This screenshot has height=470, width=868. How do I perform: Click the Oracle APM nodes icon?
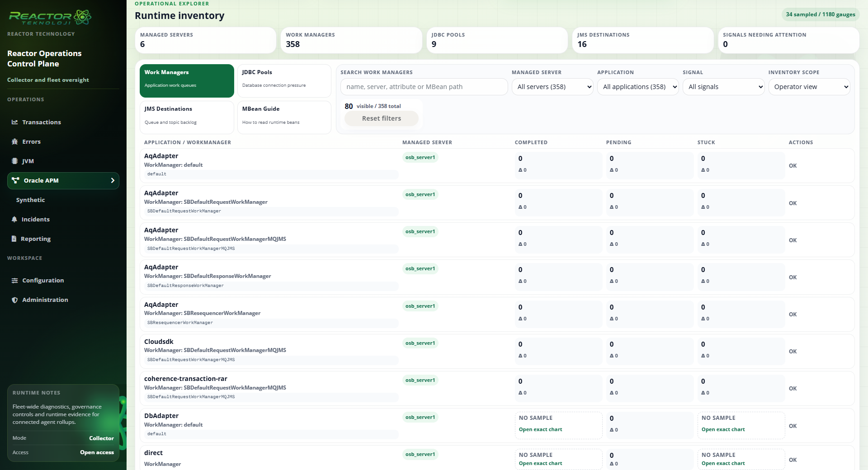(15, 180)
